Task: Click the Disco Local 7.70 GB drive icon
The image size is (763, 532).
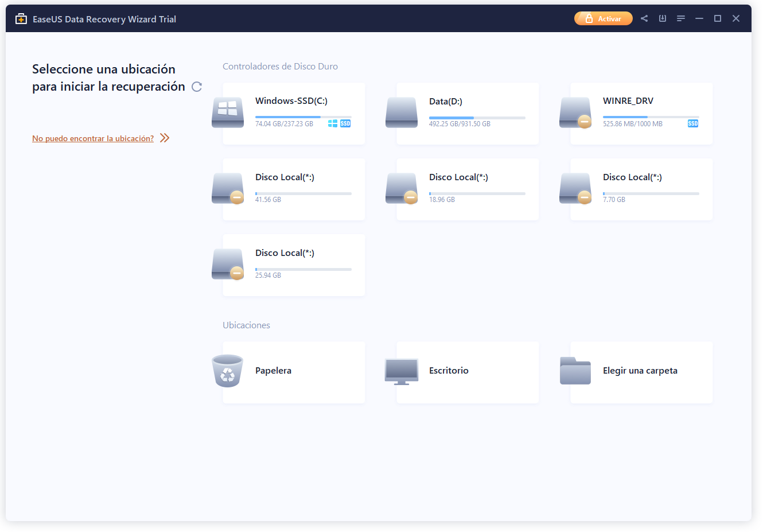Action: coord(575,188)
